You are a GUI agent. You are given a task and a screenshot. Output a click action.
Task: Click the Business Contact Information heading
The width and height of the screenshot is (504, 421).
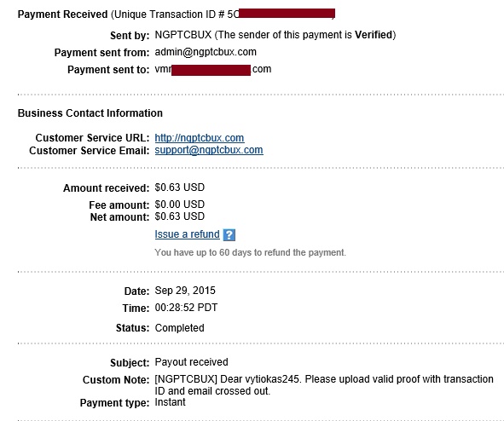90,113
